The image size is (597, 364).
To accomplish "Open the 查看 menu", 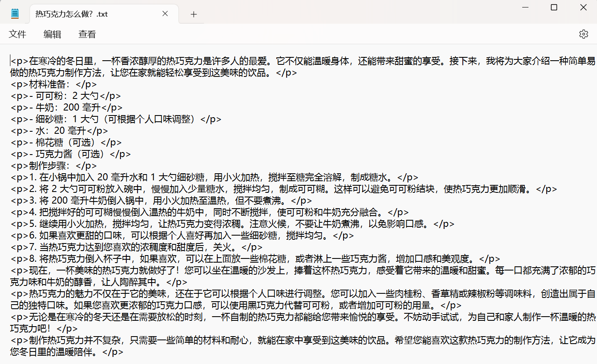I will [87, 34].
